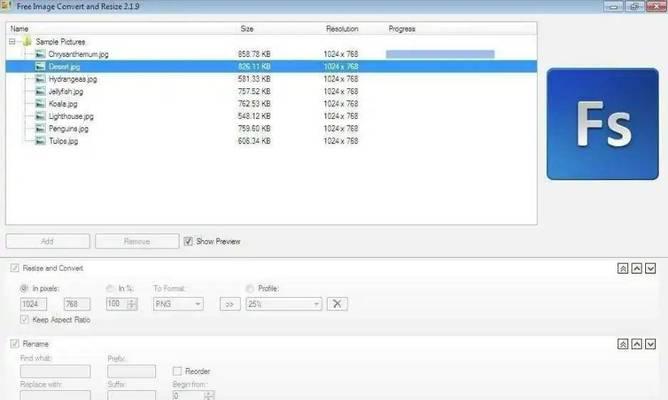
Task: Move Rename panel to top
Action: click(622, 344)
